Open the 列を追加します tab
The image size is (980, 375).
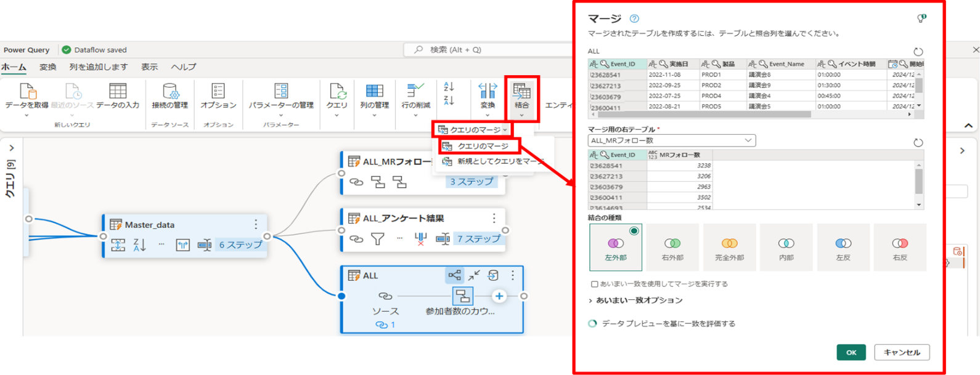click(99, 67)
